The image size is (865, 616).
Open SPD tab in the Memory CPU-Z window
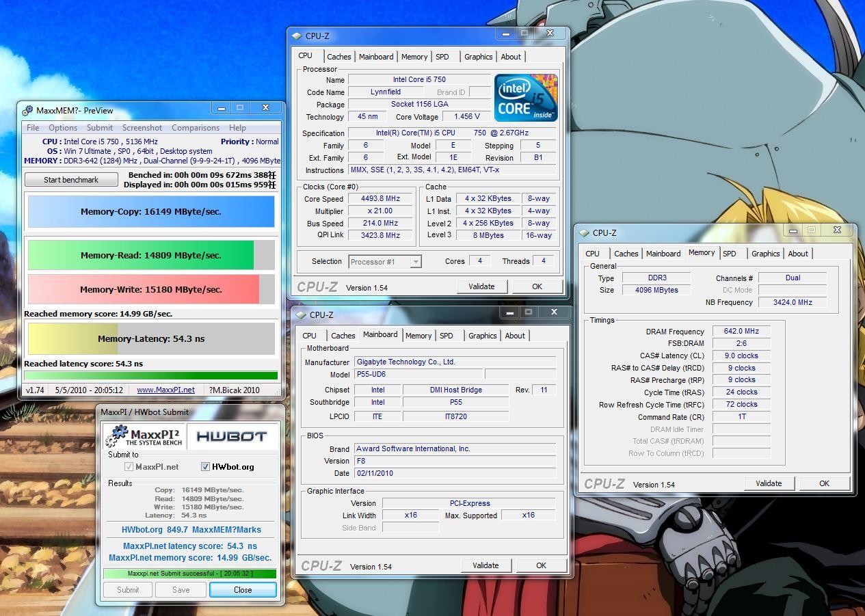[x=730, y=254]
